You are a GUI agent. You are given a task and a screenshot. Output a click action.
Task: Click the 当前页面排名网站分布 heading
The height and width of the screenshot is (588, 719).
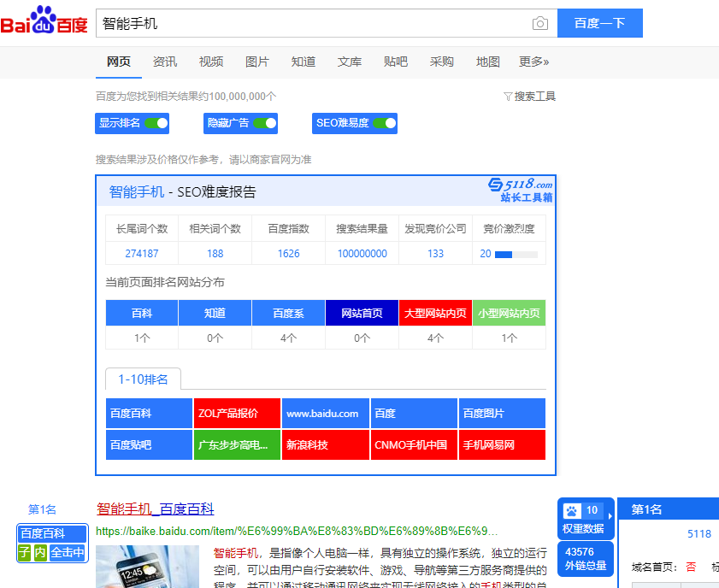[x=165, y=282]
